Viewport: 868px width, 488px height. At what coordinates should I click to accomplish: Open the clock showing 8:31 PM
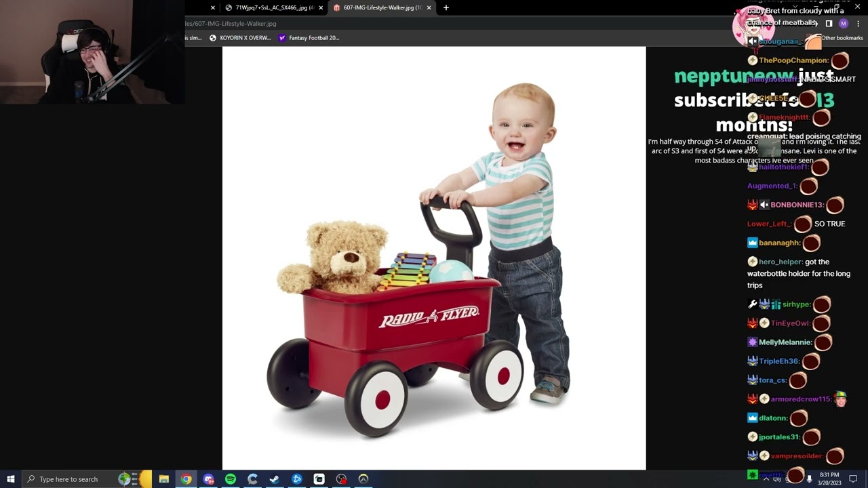pyautogui.click(x=829, y=479)
